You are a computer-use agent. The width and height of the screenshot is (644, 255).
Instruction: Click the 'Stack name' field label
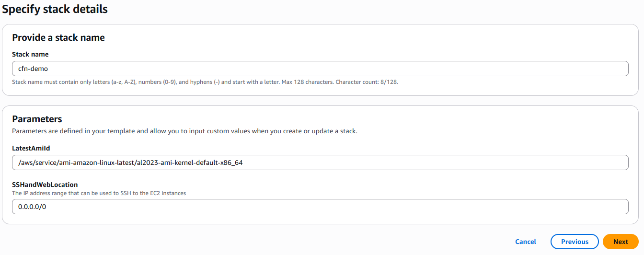click(30, 54)
